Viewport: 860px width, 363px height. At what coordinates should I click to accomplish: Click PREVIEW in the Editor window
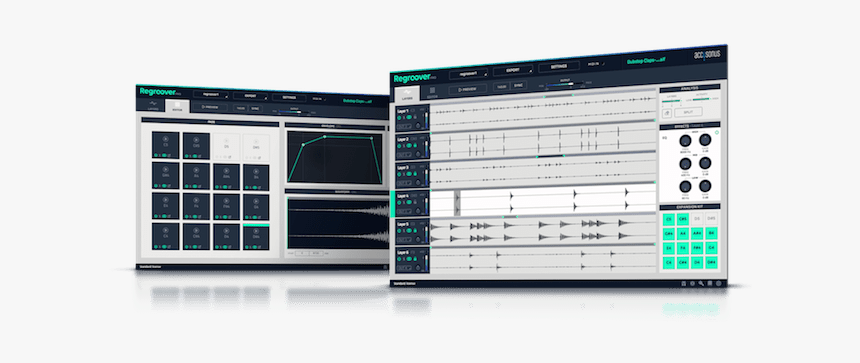210,107
